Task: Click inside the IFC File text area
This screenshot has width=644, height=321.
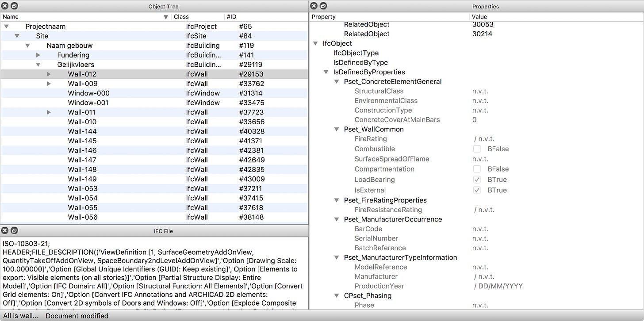Action: [x=154, y=273]
